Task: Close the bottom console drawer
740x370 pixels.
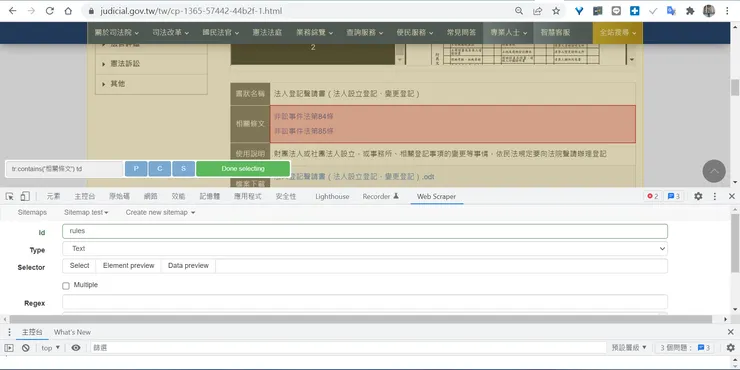Action: click(731, 332)
